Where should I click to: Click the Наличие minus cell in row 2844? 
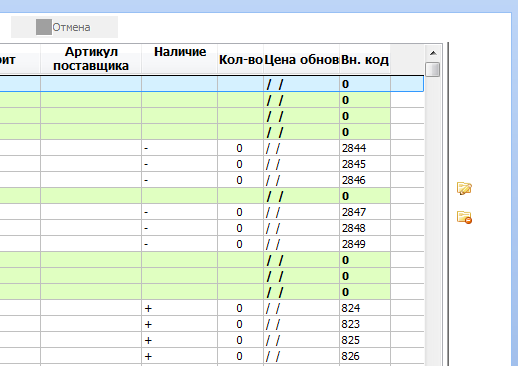[x=180, y=148]
